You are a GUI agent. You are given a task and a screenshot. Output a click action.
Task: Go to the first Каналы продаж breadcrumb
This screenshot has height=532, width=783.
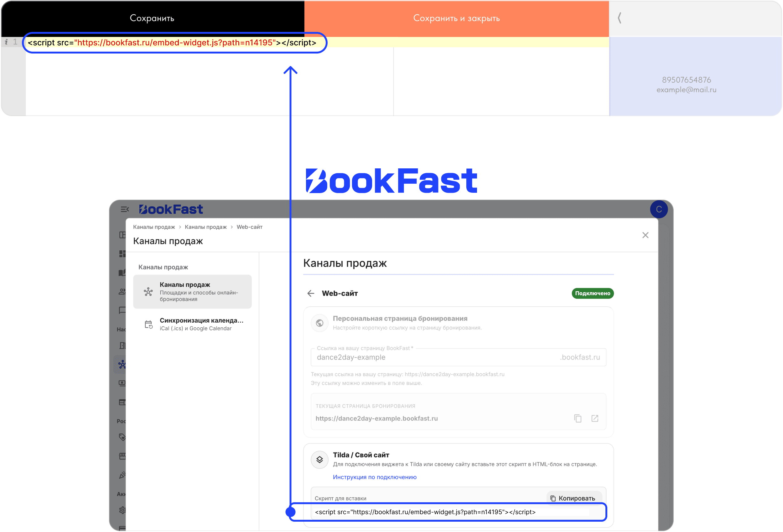154,227
